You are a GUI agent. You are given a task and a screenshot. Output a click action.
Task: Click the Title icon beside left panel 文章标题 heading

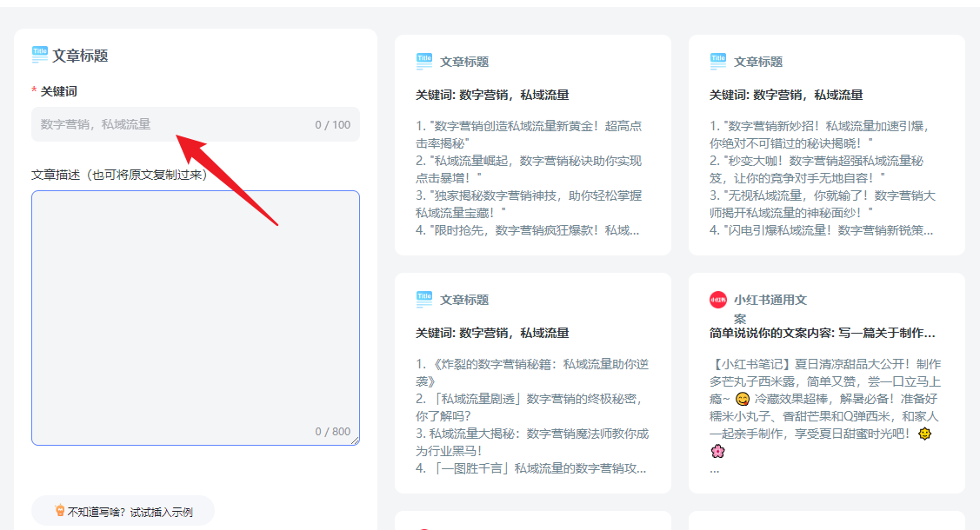(x=39, y=55)
